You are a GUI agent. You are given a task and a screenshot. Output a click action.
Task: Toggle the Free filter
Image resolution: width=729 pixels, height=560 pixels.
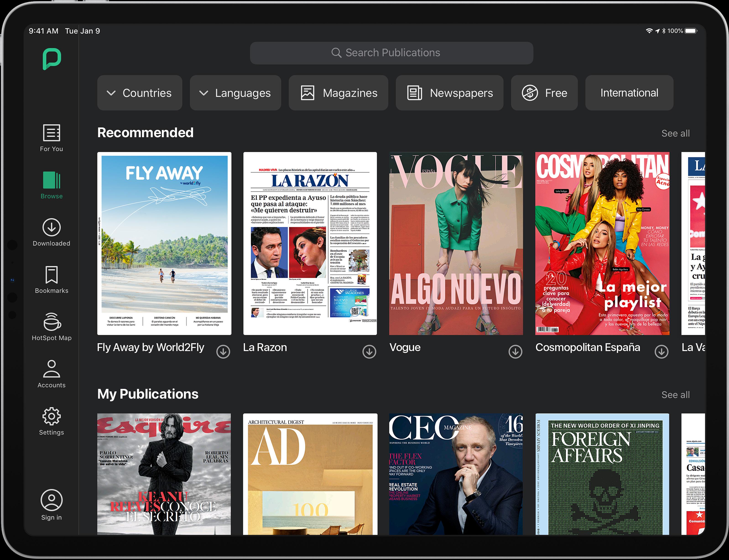tap(544, 93)
